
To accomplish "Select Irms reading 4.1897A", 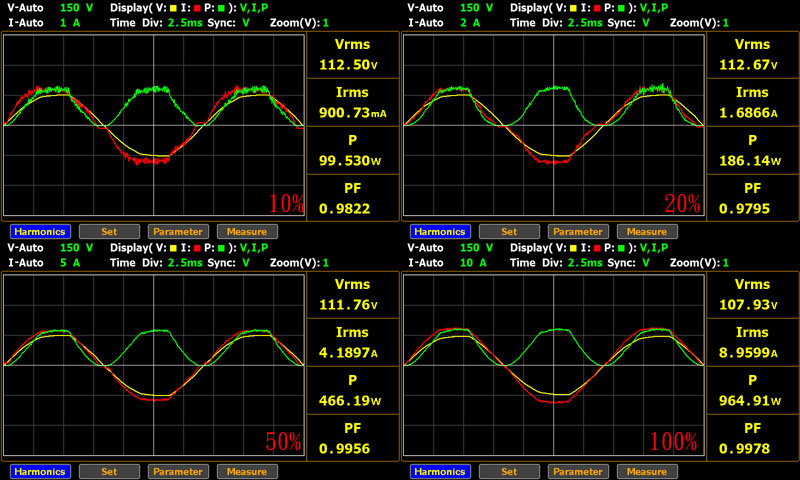I will [x=348, y=352].
